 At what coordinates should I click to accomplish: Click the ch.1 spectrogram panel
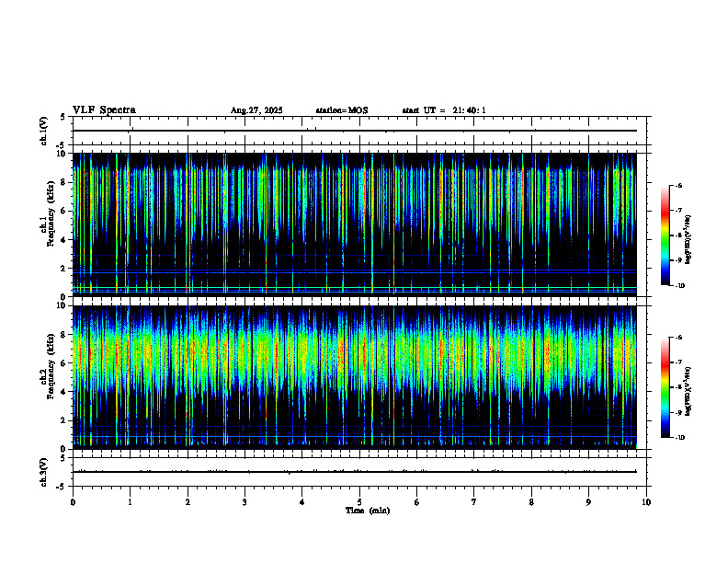click(355, 224)
